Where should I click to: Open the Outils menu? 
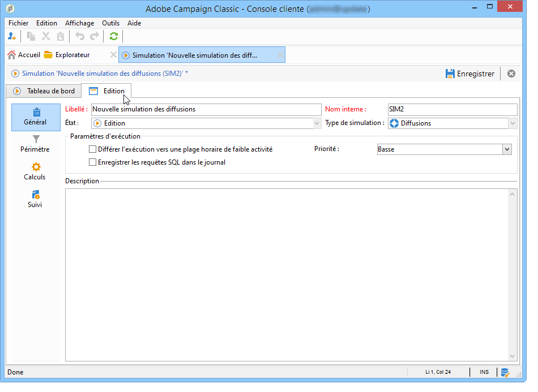tap(111, 23)
